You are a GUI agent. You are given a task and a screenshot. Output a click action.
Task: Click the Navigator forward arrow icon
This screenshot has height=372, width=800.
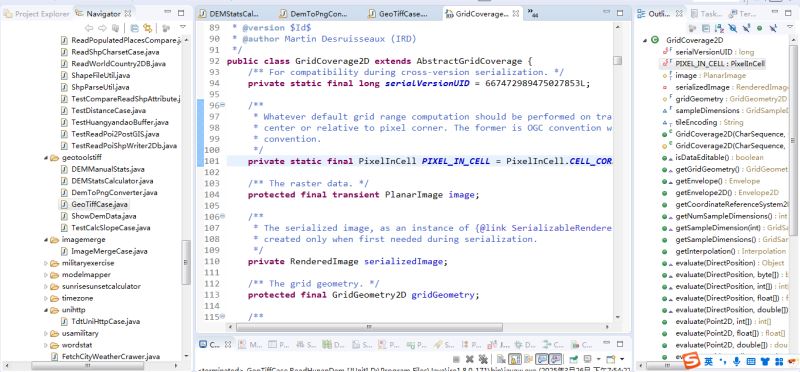(x=102, y=28)
